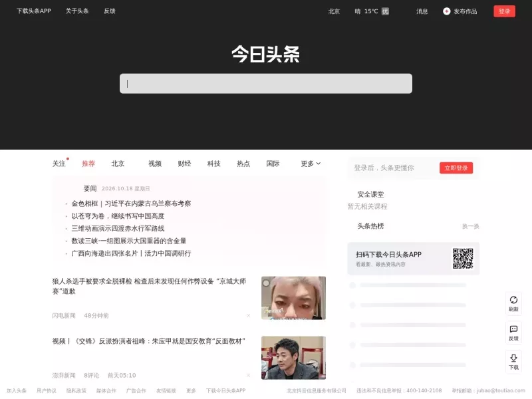Open the 视频 tab
Image resolution: width=532 pixels, height=399 pixels.
[x=155, y=164]
